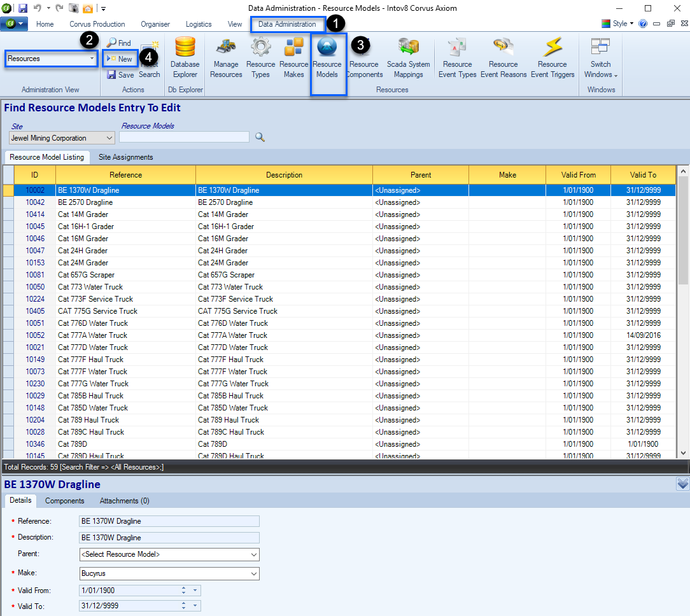Select the Resource Model Listing tab
This screenshot has height=616, width=690.
(x=46, y=157)
